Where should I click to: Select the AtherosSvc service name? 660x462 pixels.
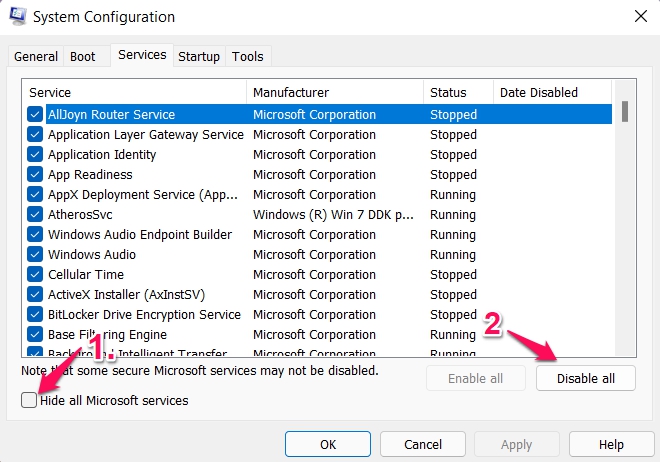(80, 215)
